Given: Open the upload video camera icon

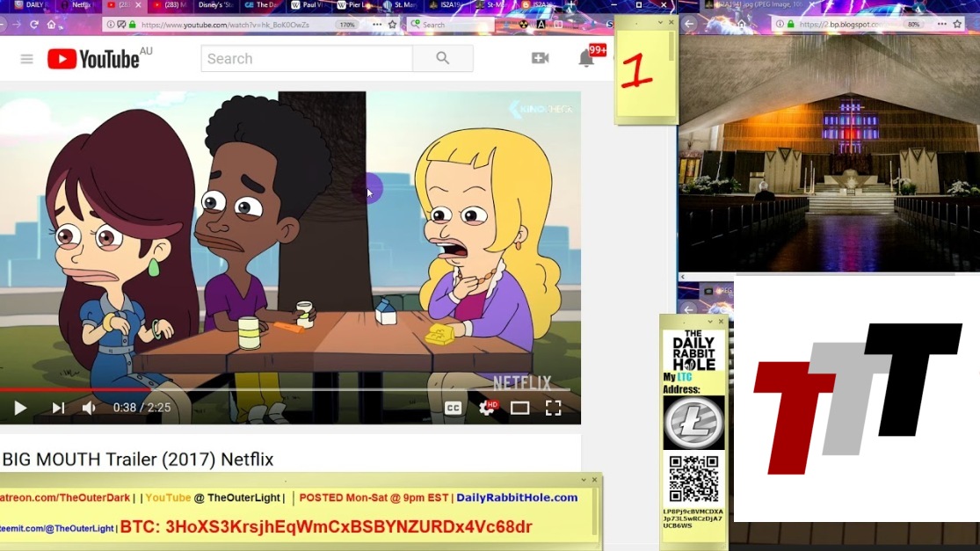Looking at the screenshot, I should pos(540,59).
